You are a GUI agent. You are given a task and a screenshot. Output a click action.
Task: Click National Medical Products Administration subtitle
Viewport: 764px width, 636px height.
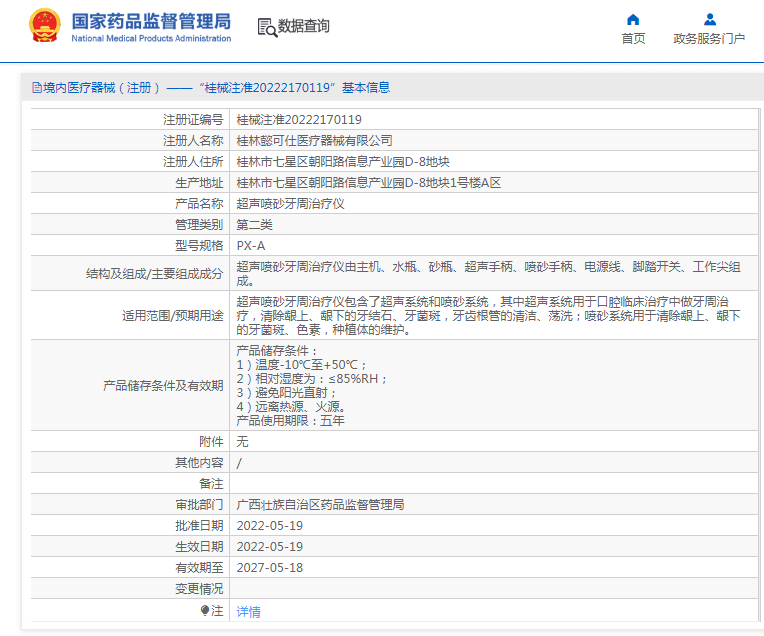(x=151, y=39)
